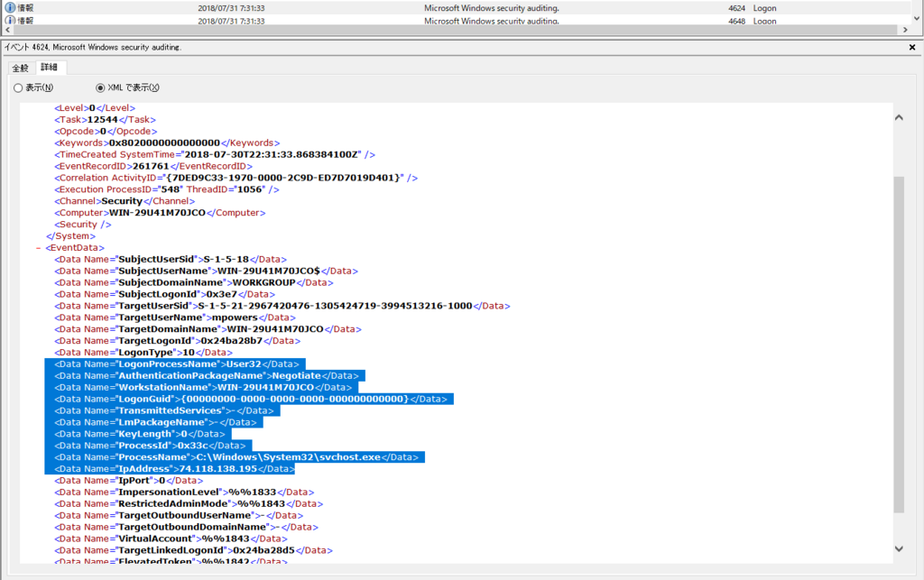Viewport: 924px width, 580px height.
Task: Select the event row with ID 4648
Action: (x=457, y=21)
